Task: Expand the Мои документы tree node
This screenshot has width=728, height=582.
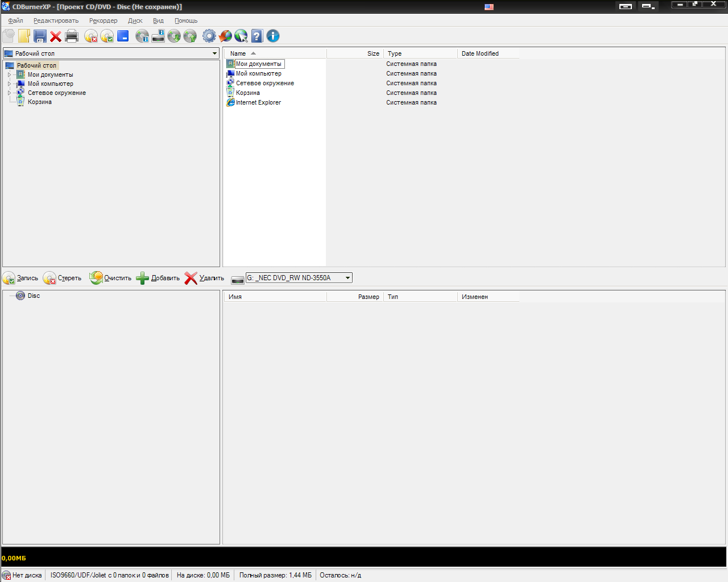Action: coord(9,74)
